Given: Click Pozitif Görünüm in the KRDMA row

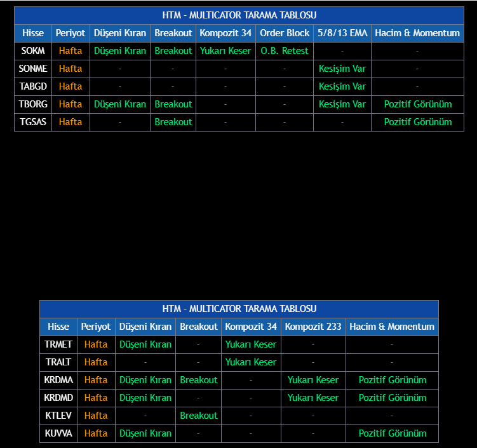Looking at the screenshot, I should click(393, 380).
